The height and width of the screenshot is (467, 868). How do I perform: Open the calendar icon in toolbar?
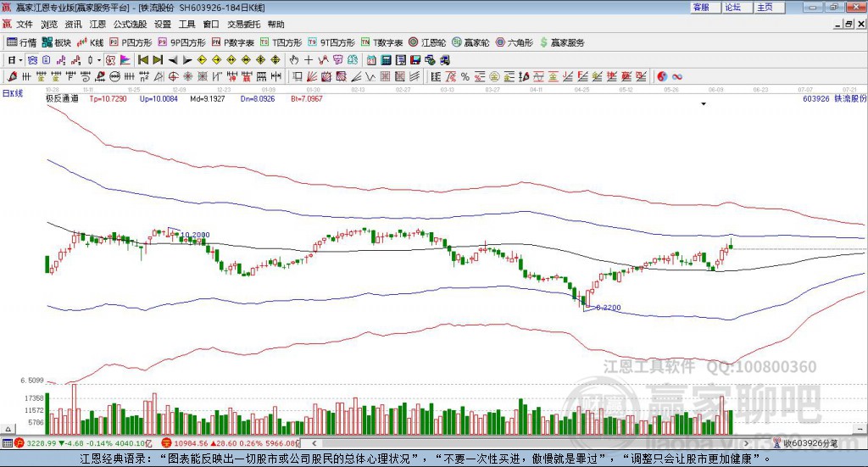point(371,60)
